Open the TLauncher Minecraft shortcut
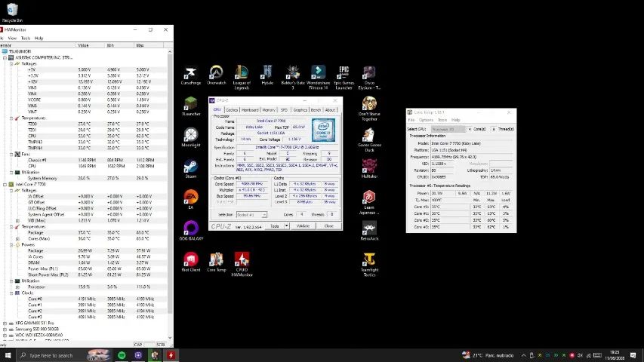 [190, 106]
